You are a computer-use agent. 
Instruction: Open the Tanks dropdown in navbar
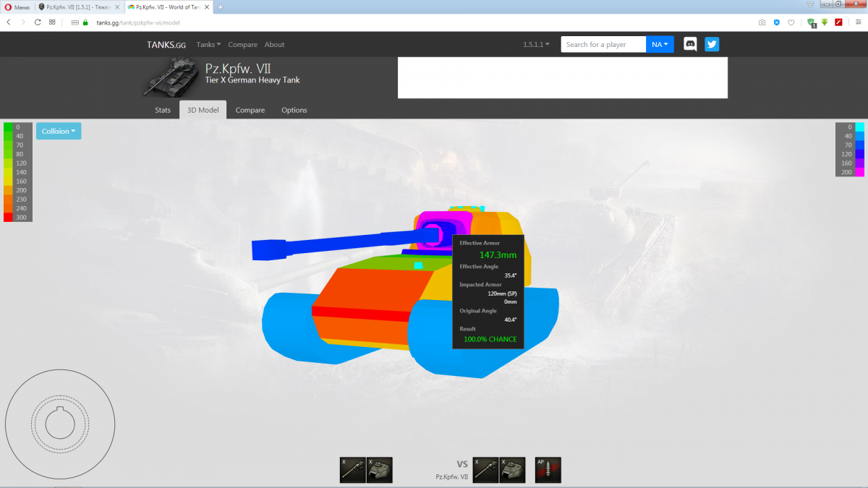[208, 45]
